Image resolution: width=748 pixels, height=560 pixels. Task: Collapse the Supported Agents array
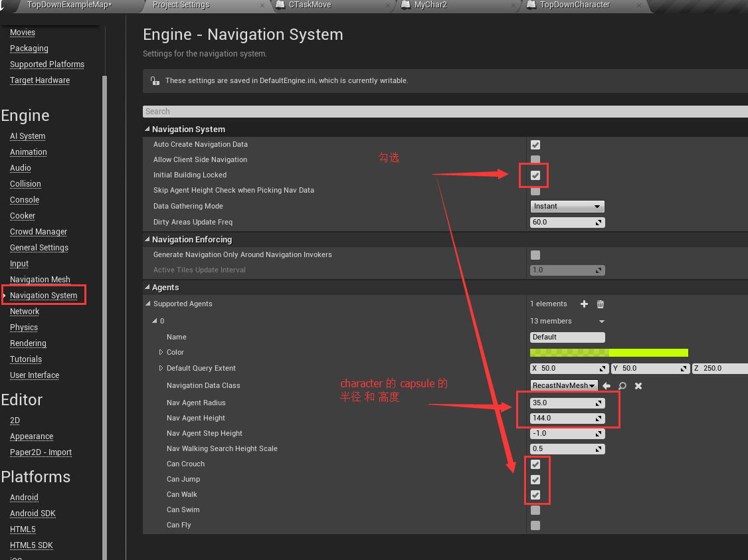[148, 304]
